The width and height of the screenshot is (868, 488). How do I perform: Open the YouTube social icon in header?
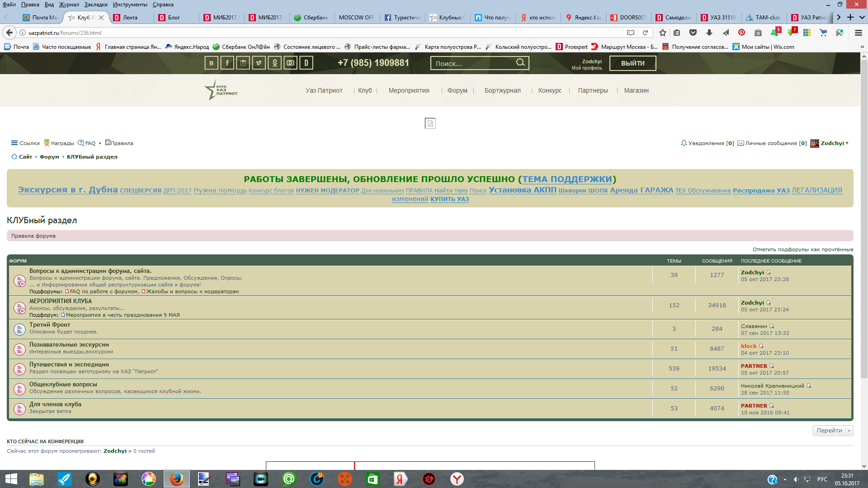tap(290, 63)
